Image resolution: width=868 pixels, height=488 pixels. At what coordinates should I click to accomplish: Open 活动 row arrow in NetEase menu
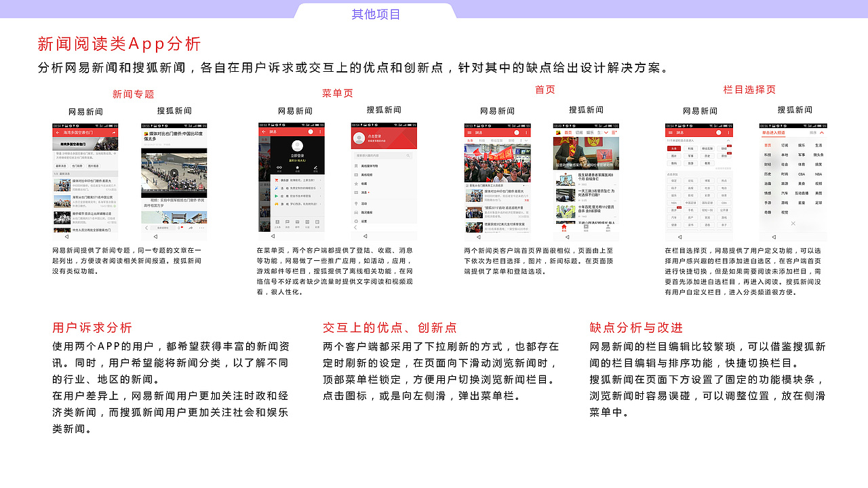coord(320,188)
